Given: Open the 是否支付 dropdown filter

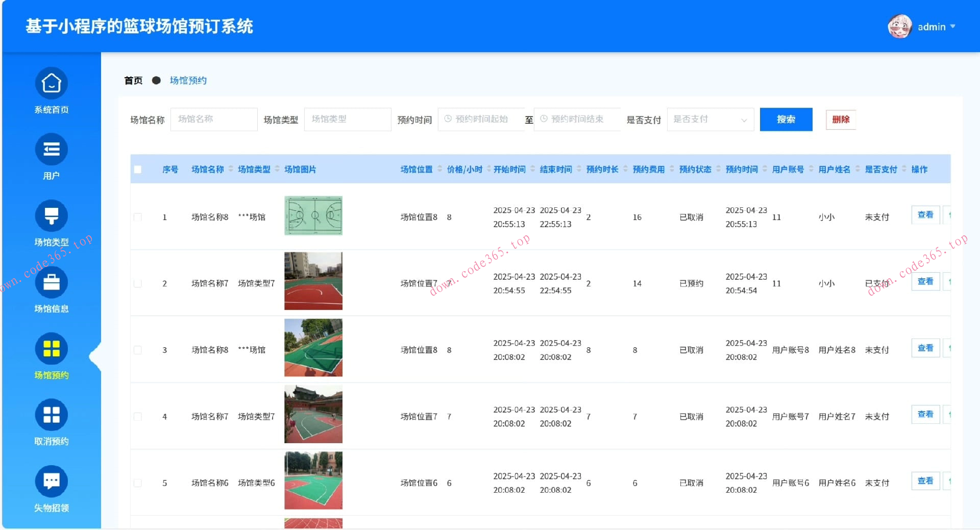Looking at the screenshot, I should (x=710, y=119).
